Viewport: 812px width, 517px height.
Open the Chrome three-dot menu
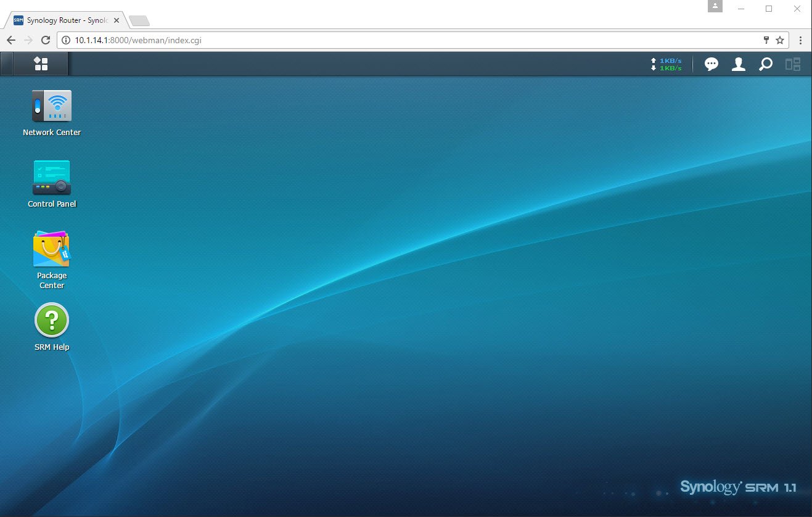800,40
